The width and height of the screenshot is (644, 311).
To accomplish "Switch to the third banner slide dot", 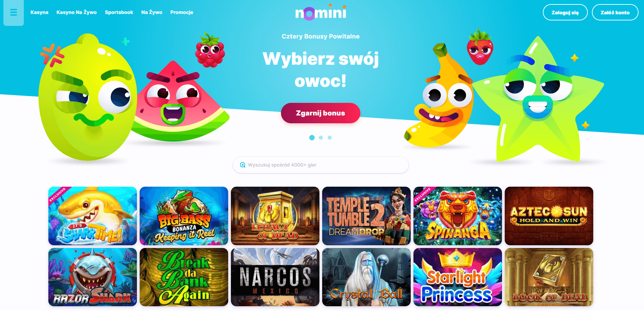I will 330,138.
